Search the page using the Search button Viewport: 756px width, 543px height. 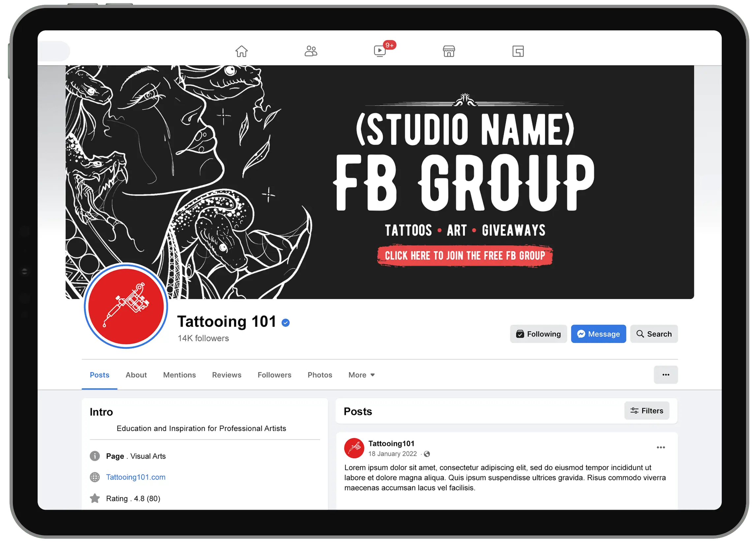[654, 334]
